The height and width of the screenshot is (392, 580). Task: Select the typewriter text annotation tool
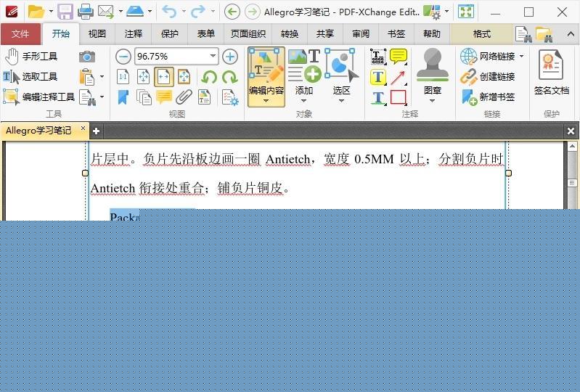pos(378,57)
